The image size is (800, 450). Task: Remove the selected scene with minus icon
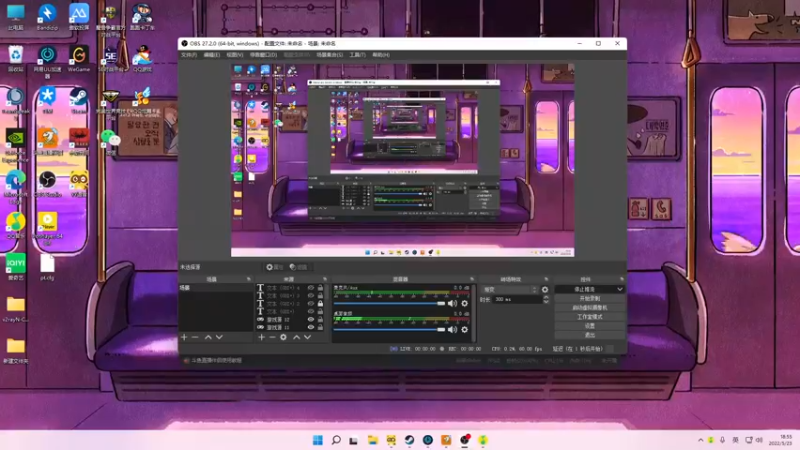tap(195, 337)
